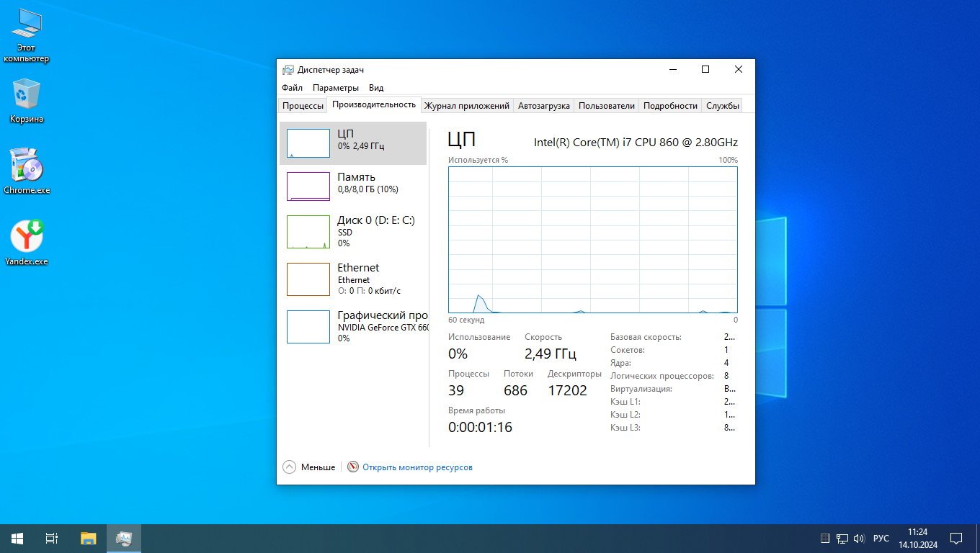Switch to the Автозагрузка tab
This screenshot has width=980, height=553.
543,106
